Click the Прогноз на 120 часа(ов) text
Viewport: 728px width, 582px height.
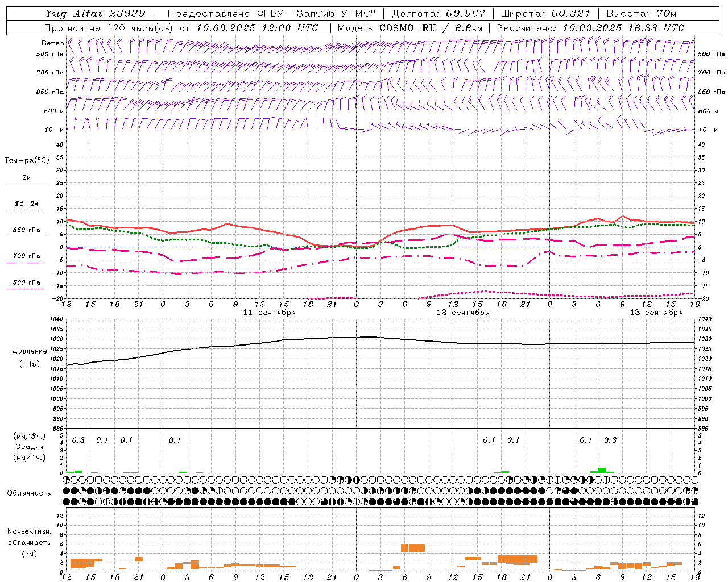(109, 28)
